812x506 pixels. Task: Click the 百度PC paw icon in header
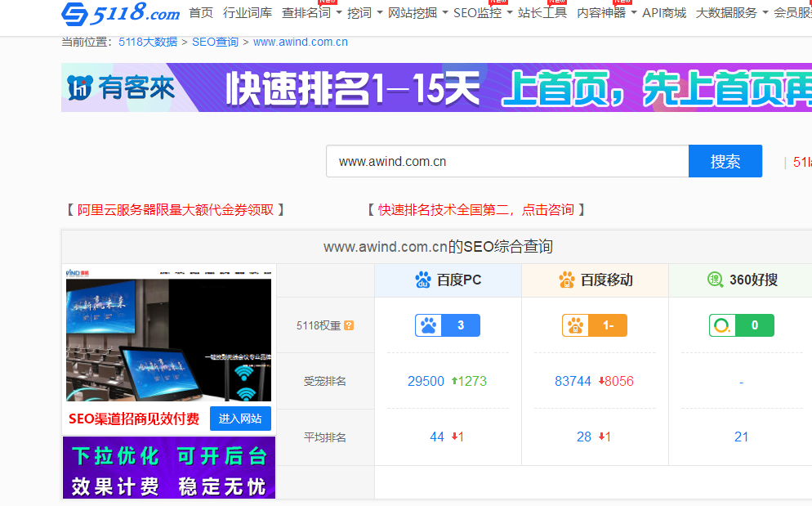click(422, 280)
